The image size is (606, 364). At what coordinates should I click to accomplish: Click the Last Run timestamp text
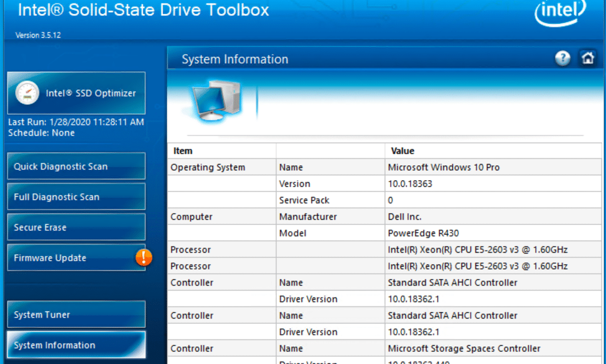click(76, 122)
